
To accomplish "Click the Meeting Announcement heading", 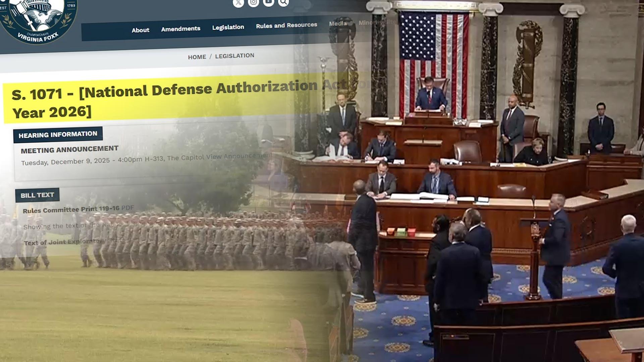I will click(69, 149).
